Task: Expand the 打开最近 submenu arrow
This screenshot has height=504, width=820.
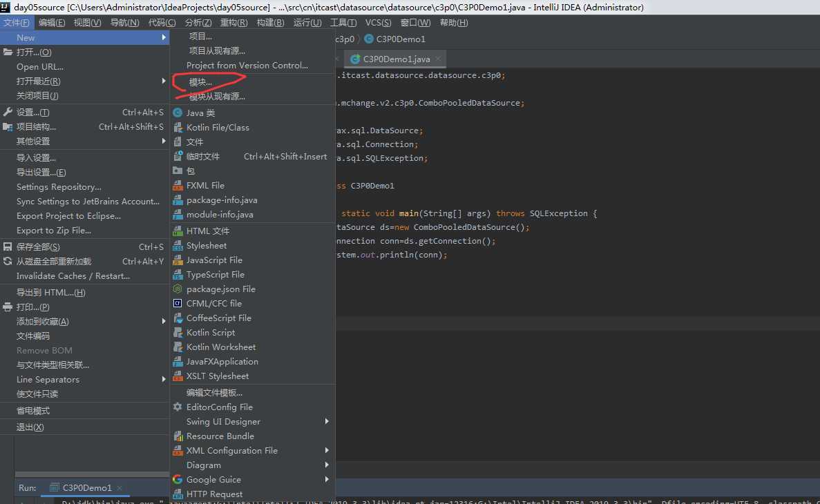Action: tap(164, 81)
